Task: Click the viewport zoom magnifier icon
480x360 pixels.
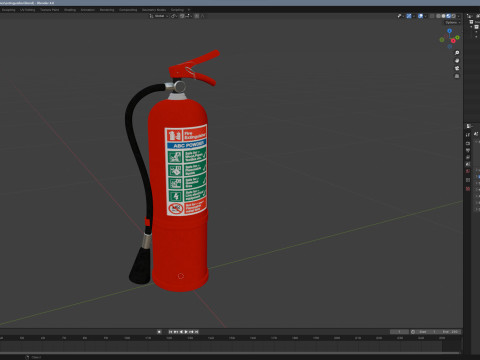Action: click(x=457, y=53)
